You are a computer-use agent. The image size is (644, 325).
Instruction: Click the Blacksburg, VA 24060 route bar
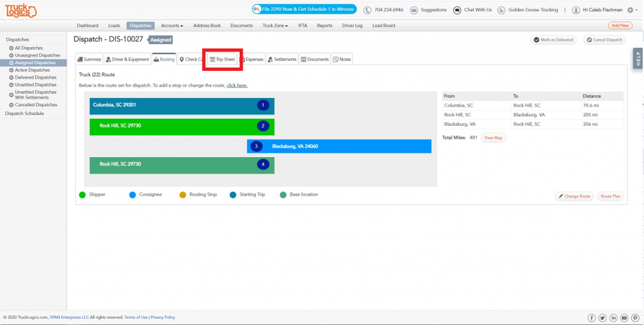point(339,146)
